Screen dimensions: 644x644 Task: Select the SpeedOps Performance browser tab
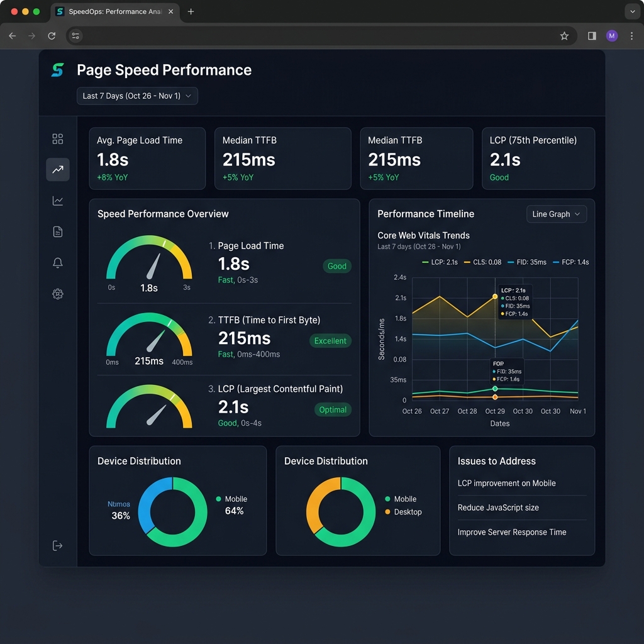(115, 11)
